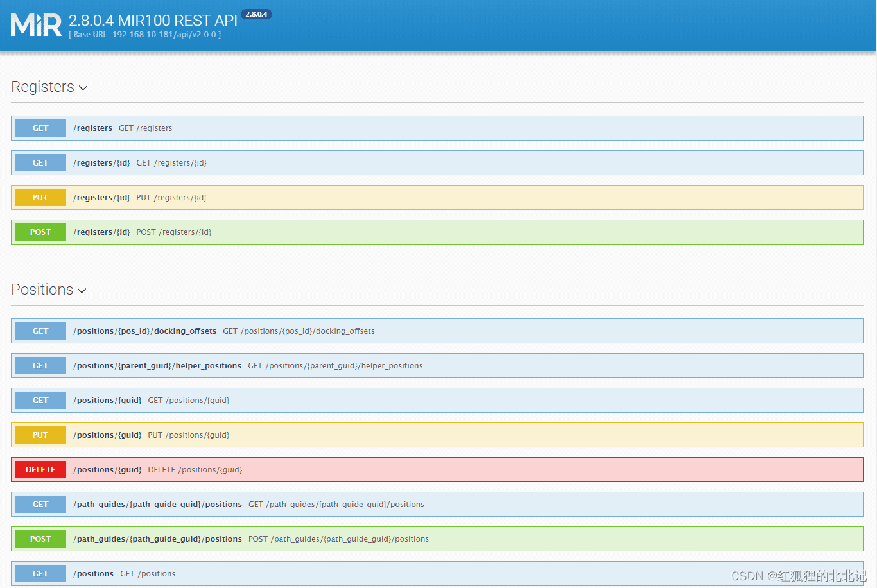Click the MiR logo in the header
Image resolution: width=877 pixels, height=588 pixels.
point(36,24)
